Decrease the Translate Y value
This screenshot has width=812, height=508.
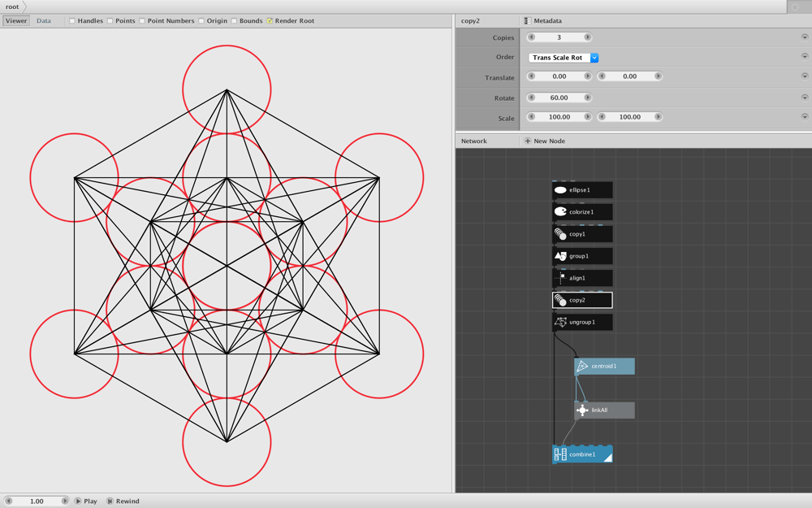(x=601, y=76)
